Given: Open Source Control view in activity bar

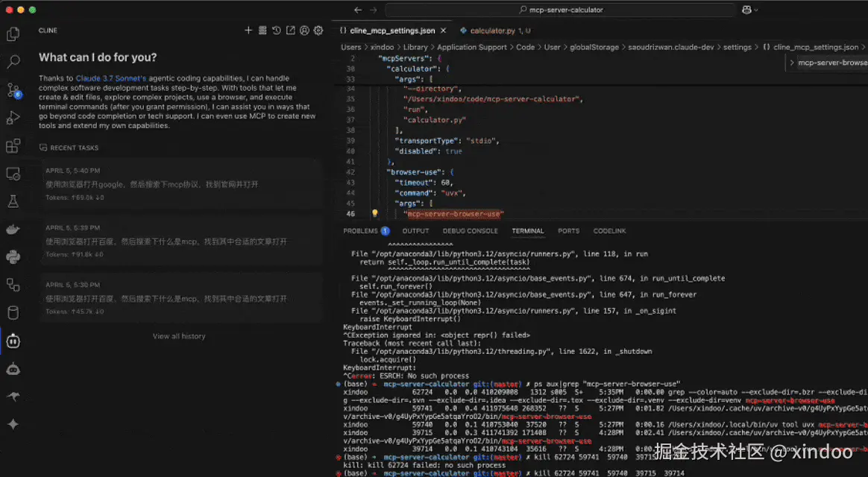Looking at the screenshot, I should [x=13, y=90].
